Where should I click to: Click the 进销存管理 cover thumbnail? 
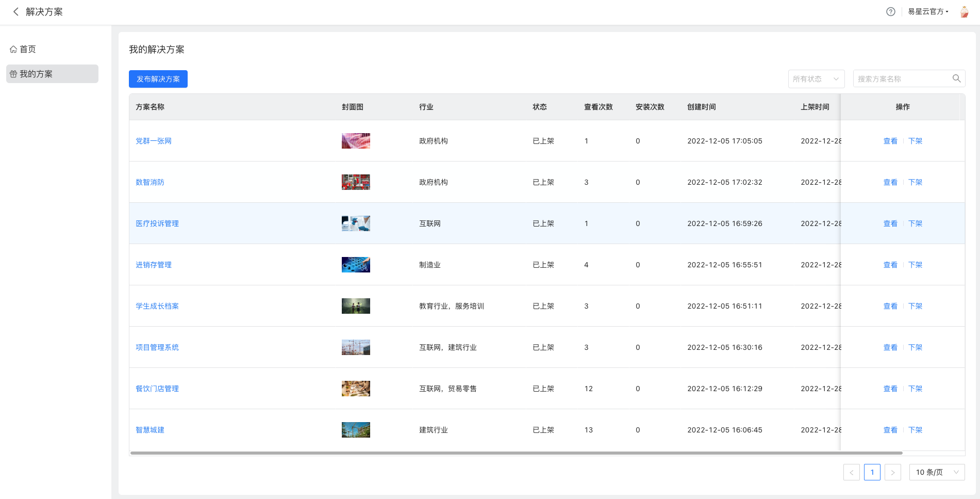(x=356, y=265)
